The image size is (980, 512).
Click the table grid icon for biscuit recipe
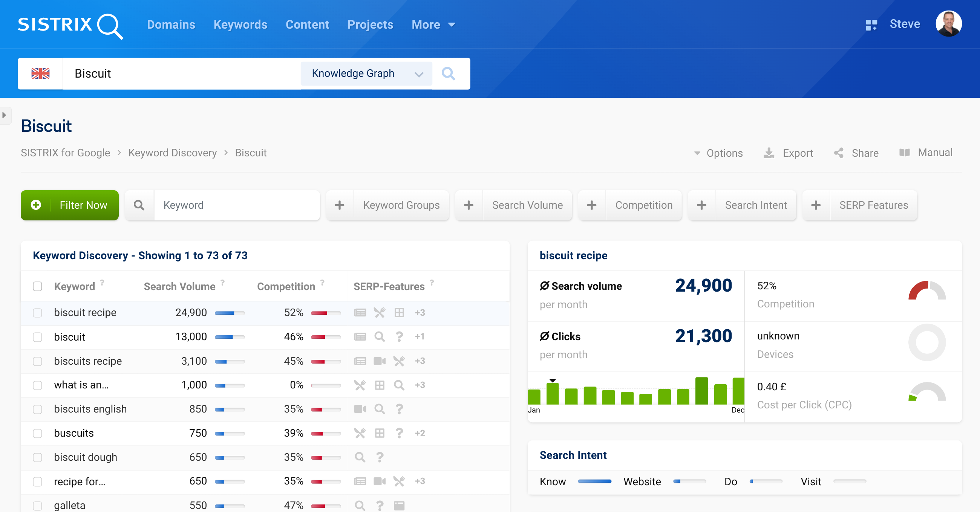click(x=399, y=312)
